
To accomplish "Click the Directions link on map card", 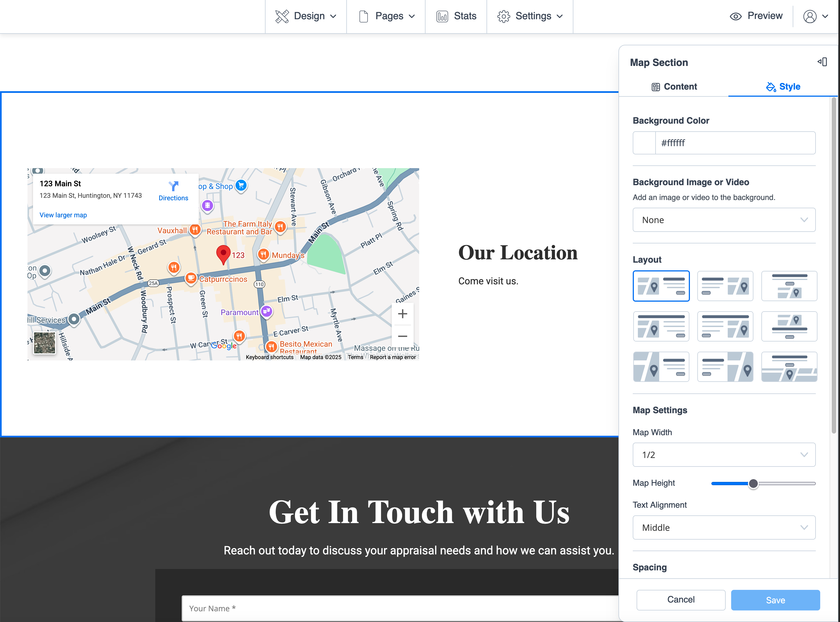I will pos(173,198).
